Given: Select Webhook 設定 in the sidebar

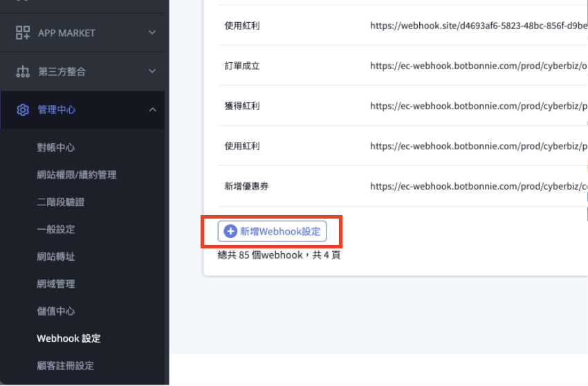Looking at the screenshot, I should click(68, 338).
